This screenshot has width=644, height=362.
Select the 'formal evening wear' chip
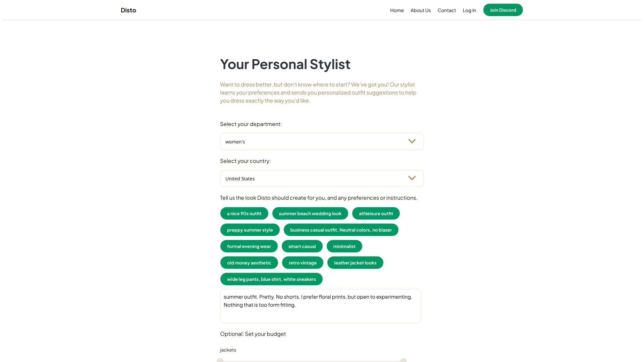[x=249, y=246]
